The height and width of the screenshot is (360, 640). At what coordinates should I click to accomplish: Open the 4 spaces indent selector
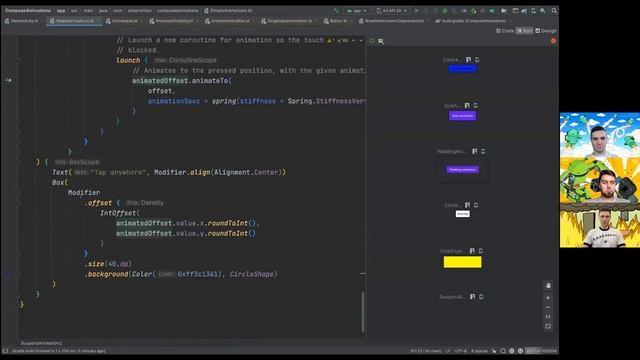coord(479,351)
